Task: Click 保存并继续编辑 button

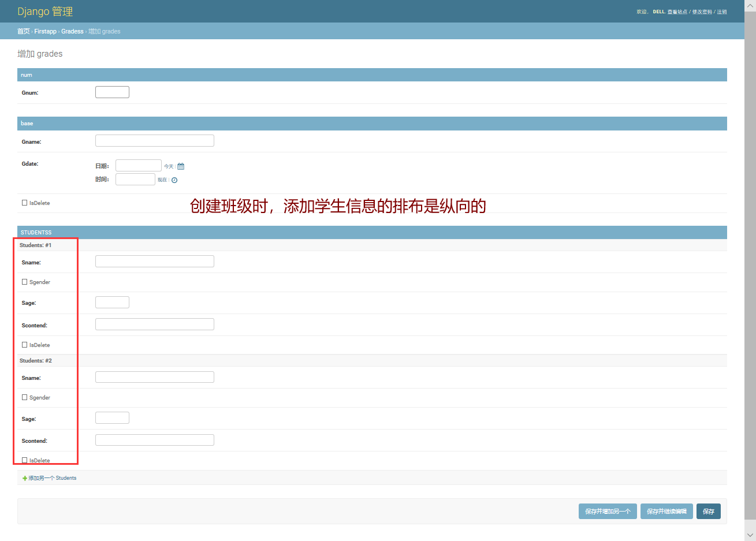Action: [666, 512]
